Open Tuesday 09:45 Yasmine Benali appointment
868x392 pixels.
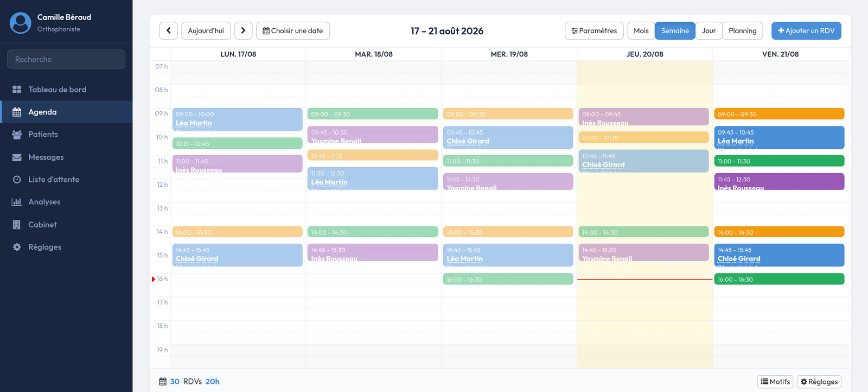(373, 135)
